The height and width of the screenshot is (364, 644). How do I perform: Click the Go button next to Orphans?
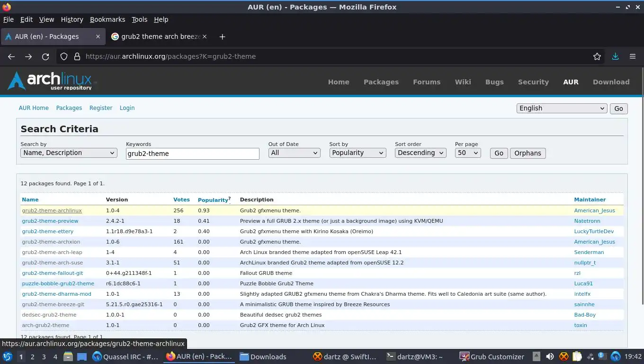[x=499, y=153]
